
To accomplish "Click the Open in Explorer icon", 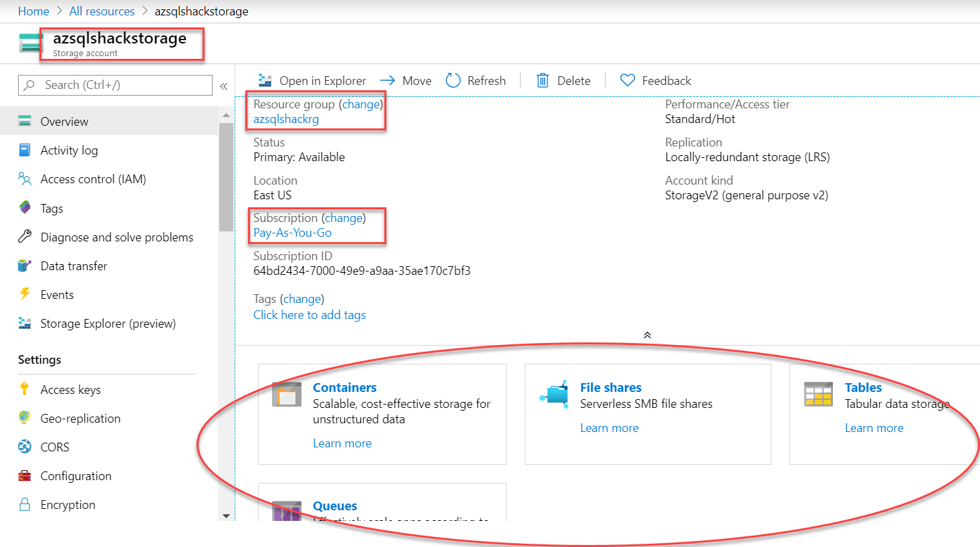I will pos(265,81).
